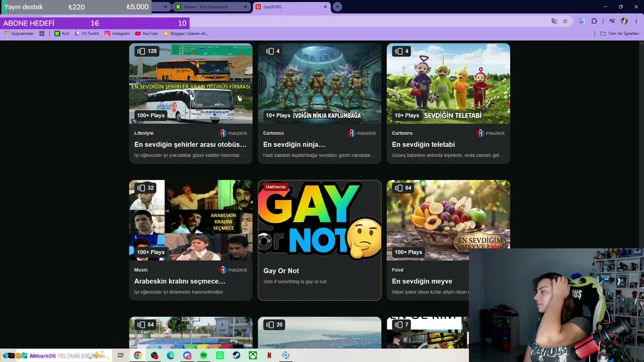Open the Instagram bookmark
The height and width of the screenshot is (362, 644).
point(117,34)
